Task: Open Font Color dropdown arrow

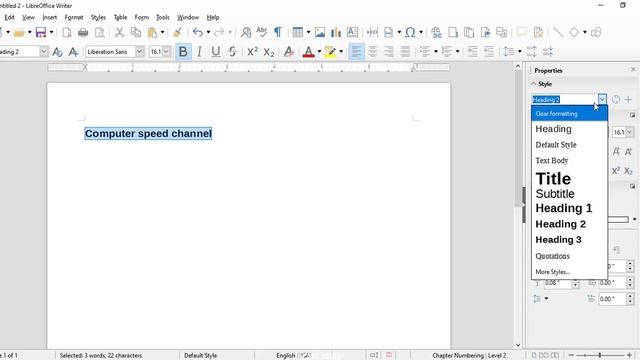Action: click(x=319, y=52)
